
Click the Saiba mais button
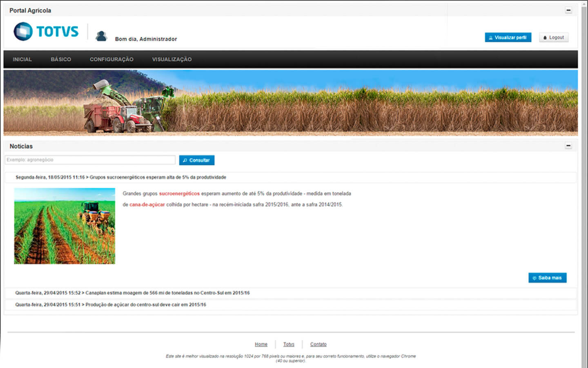click(547, 278)
